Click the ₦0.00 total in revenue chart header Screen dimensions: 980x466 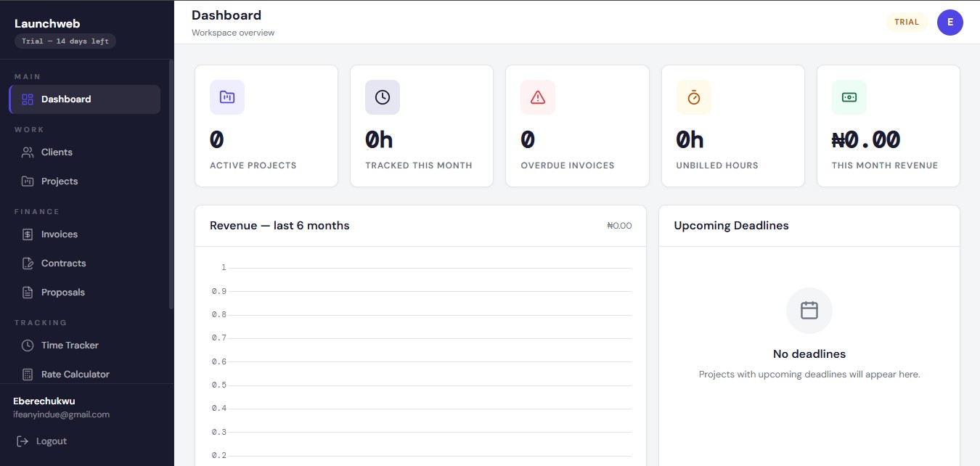tap(619, 226)
